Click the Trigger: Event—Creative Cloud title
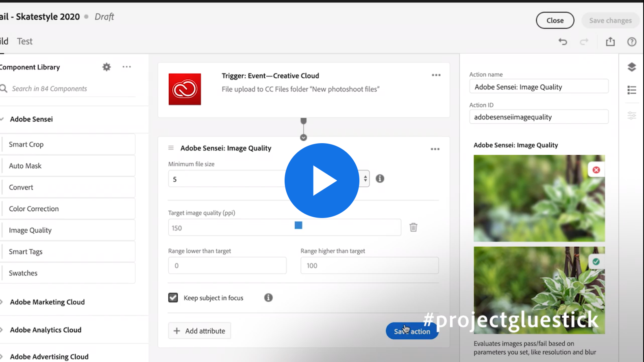Image resolution: width=644 pixels, height=362 pixels. [270, 76]
